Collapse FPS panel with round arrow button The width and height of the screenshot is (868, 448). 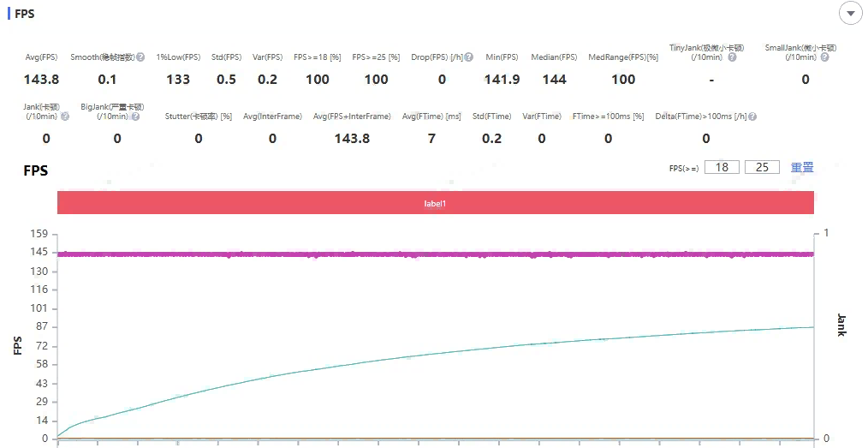coord(850,14)
